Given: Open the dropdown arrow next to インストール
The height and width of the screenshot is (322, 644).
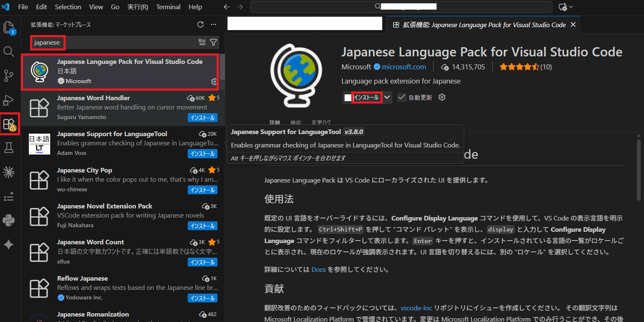Looking at the screenshot, I should click(x=387, y=97).
